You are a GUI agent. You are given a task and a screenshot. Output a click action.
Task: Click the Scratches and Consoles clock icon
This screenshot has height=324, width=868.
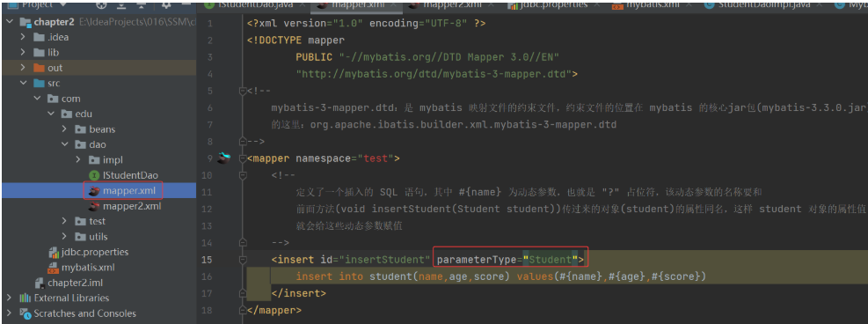pyautogui.click(x=26, y=313)
